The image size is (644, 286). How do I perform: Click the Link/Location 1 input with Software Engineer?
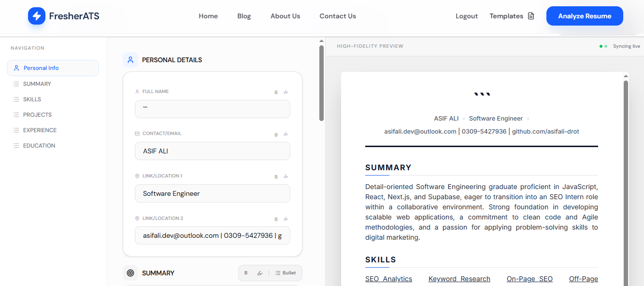[x=213, y=193]
